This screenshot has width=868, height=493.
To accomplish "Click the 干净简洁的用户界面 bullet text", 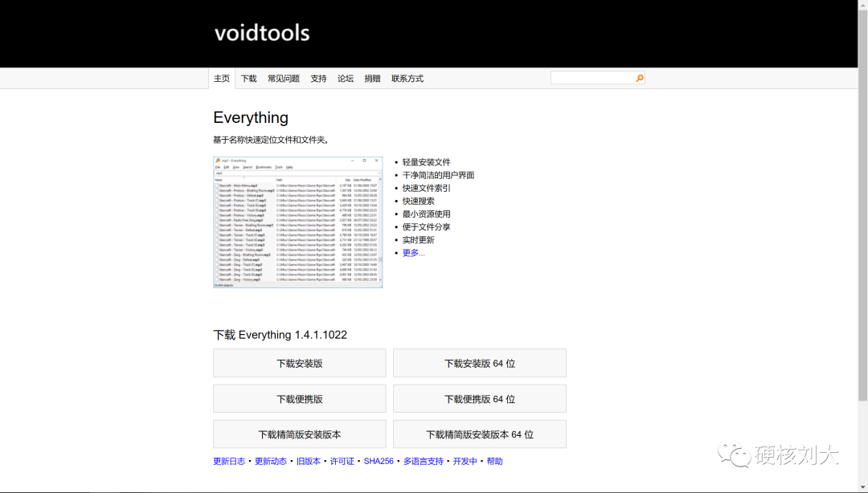I will point(439,175).
